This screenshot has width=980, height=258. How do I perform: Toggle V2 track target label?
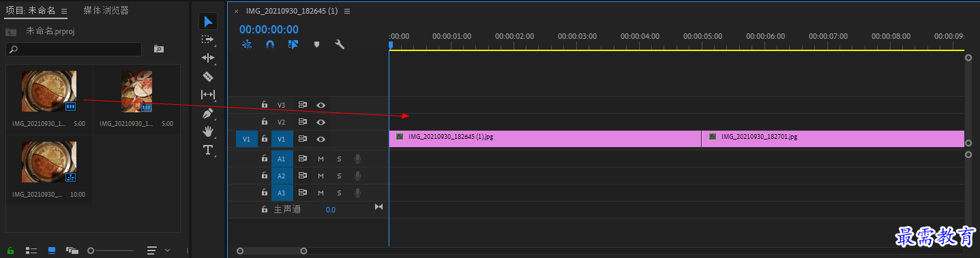pyautogui.click(x=282, y=123)
